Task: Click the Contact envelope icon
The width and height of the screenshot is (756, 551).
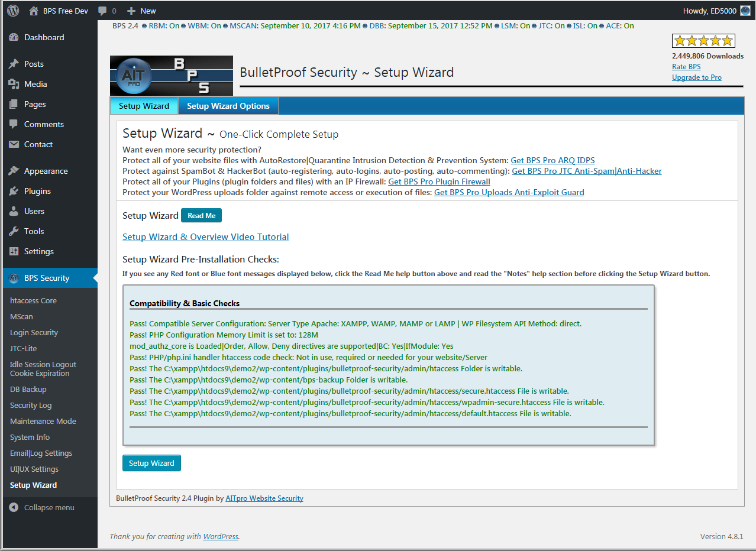Action: (14, 144)
